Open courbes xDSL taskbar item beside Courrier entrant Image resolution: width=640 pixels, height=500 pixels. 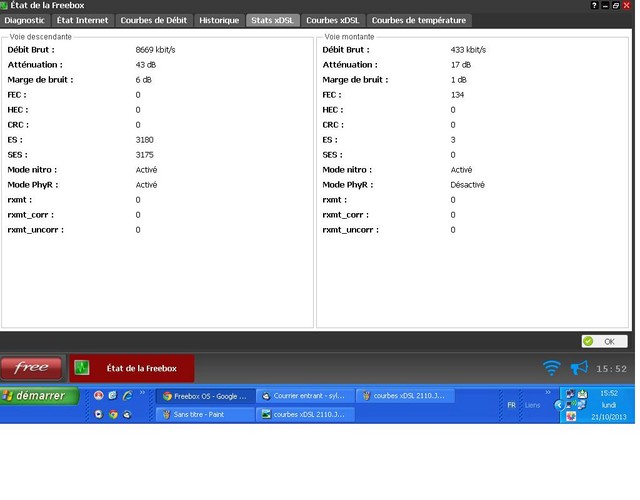405,396
